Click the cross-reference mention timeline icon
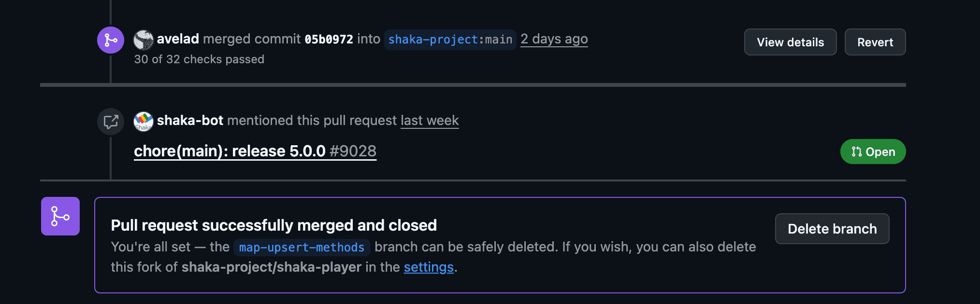The image size is (980, 304). click(111, 122)
